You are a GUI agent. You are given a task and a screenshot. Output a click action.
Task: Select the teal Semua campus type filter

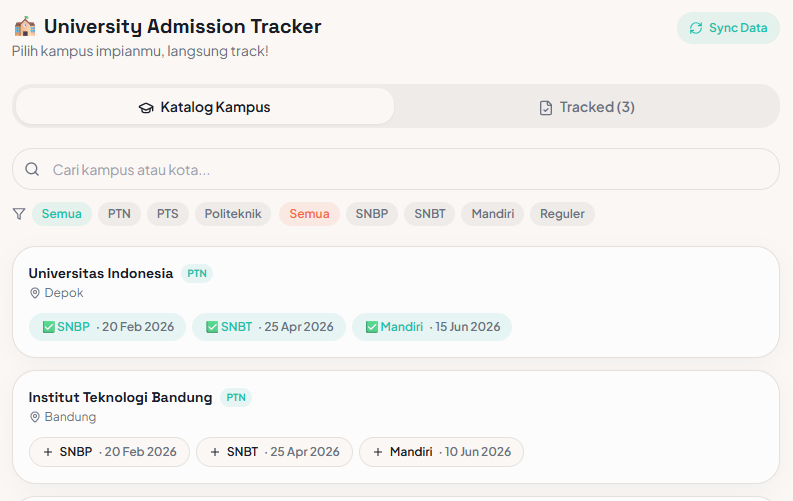pos(62,214)
